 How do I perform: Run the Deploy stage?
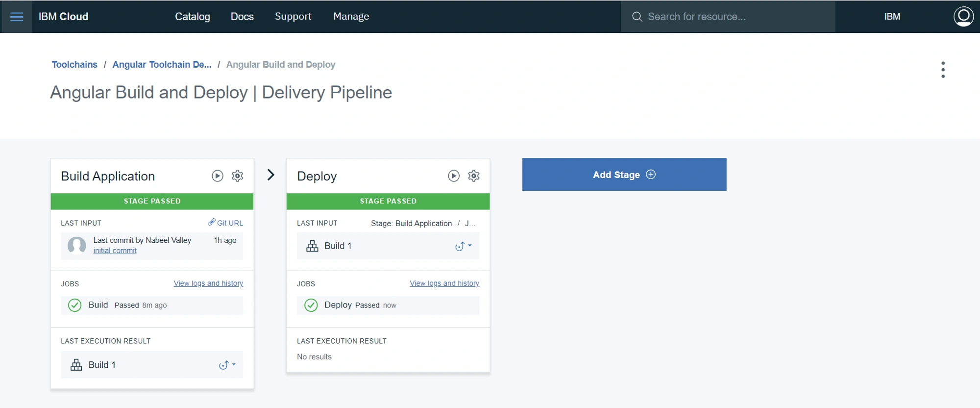coord(454,176)
